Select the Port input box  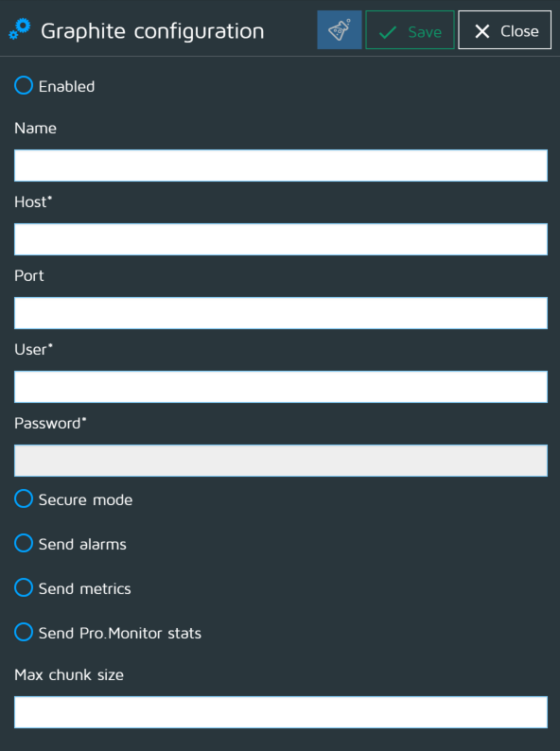[281, 313]
